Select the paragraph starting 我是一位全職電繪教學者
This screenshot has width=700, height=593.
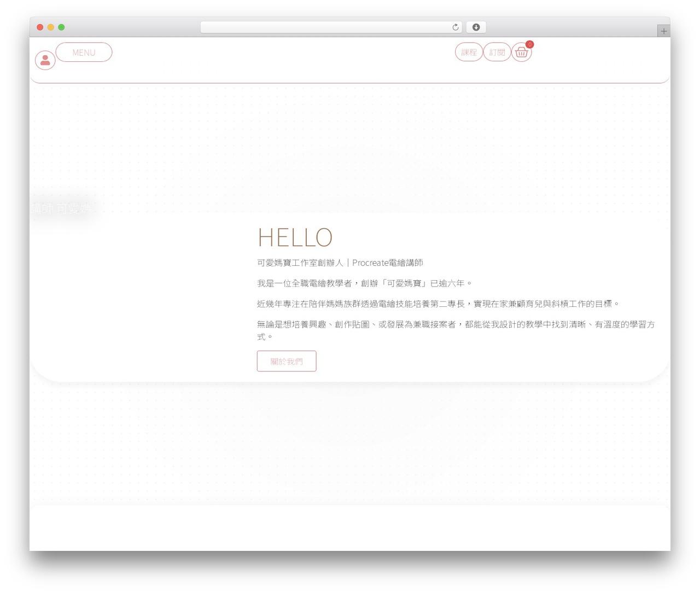coord(364,283)
